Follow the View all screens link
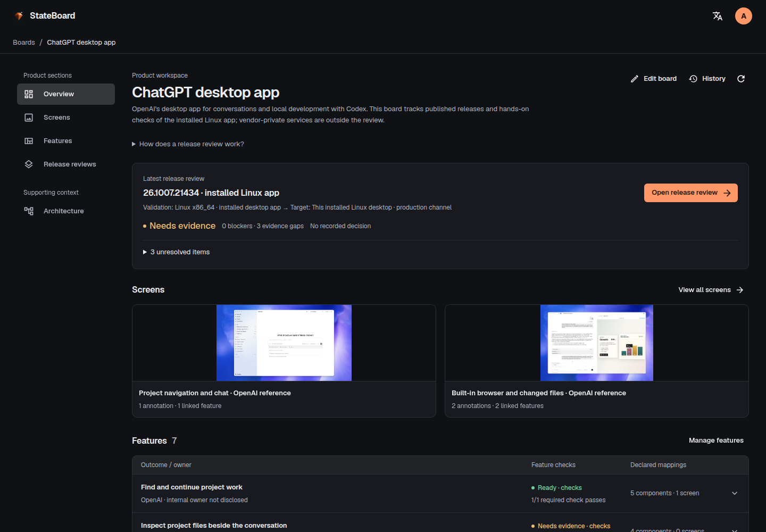The height and width of the screenshot is (532, 766). 711,290
